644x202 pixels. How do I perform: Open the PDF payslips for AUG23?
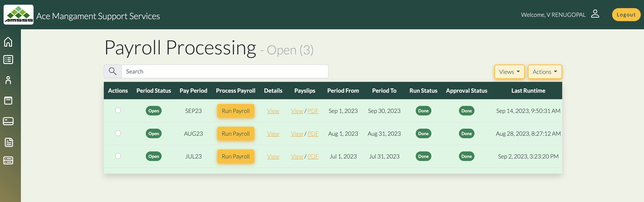coord(313,134)
